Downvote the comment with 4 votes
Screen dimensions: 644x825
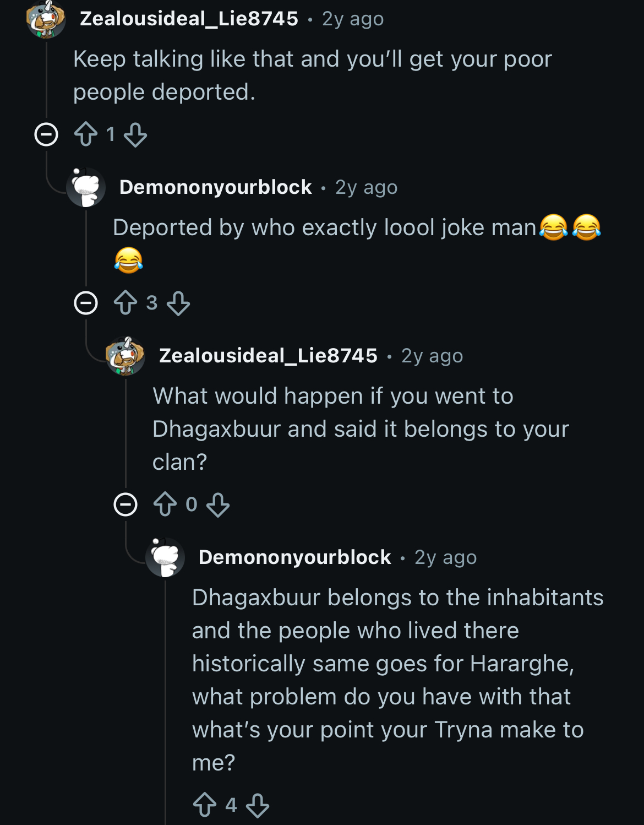coord(258,805)
